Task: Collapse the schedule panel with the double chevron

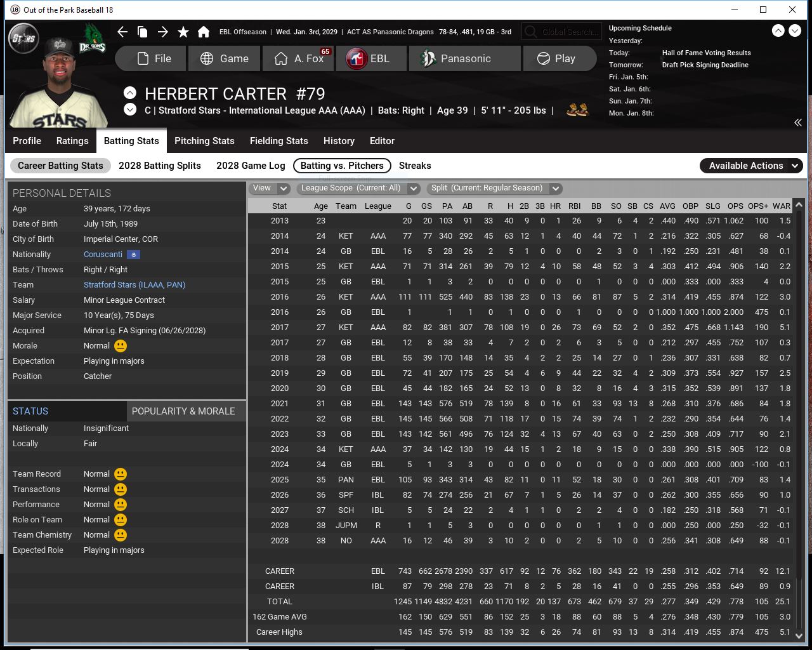Action: coord(797,123)
